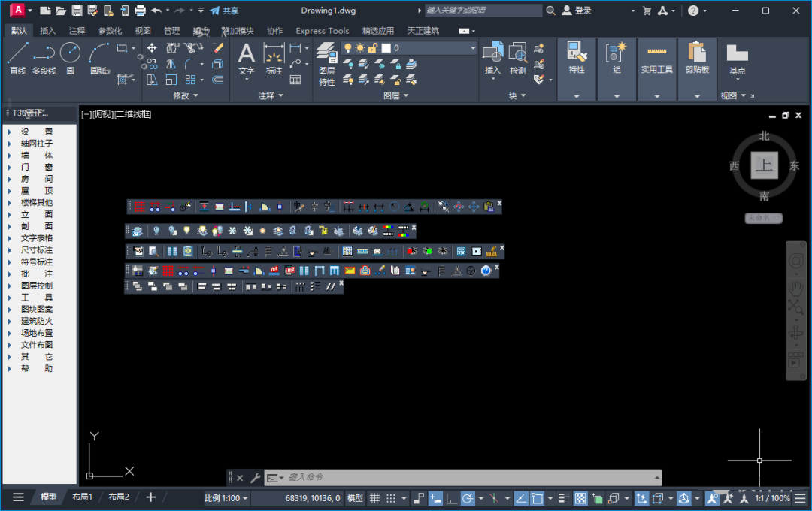
Task: Toggle object snap square icon in status bar
Action: point(537,498)
